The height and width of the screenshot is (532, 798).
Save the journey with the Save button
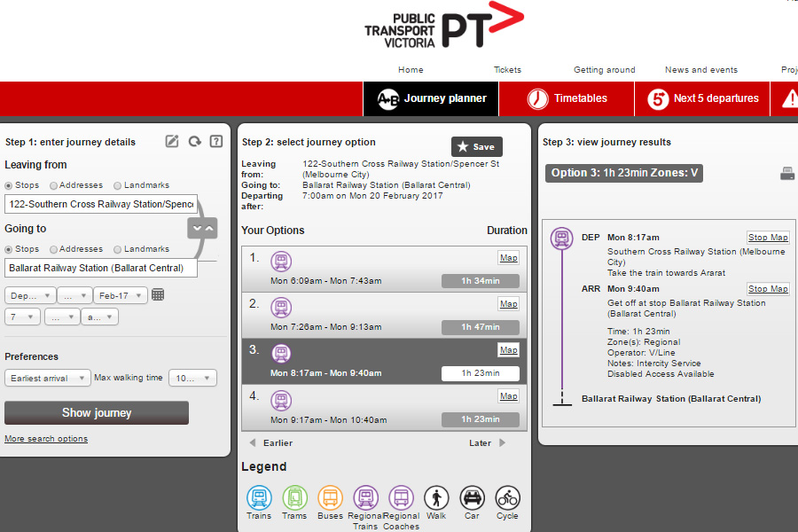coord(476,147)
